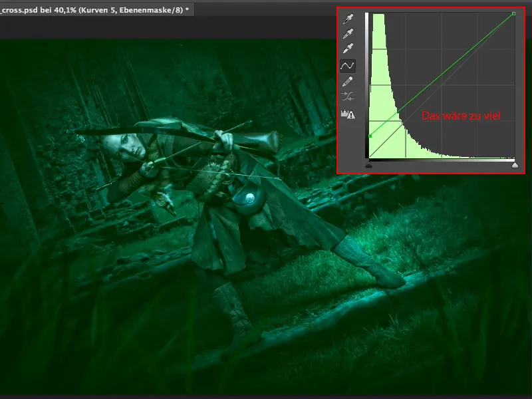Viewport: 532px width, 399px height.
Task: Click the smooth curve values icon
Action: 348,96
